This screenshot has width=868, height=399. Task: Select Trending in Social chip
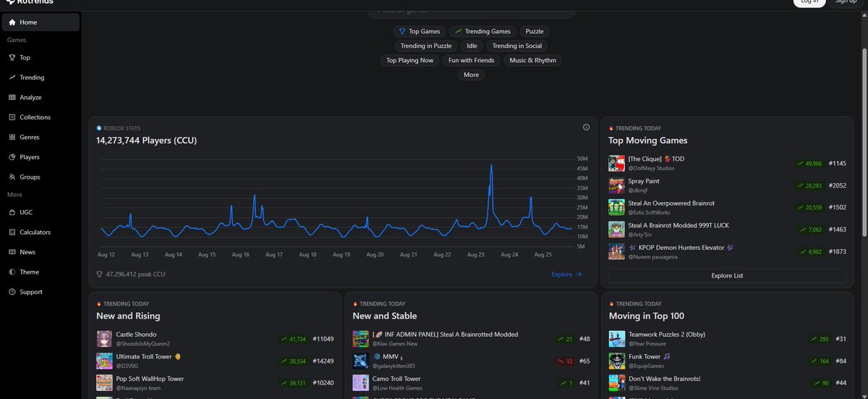pyautogui.click(x=517, y=46)
